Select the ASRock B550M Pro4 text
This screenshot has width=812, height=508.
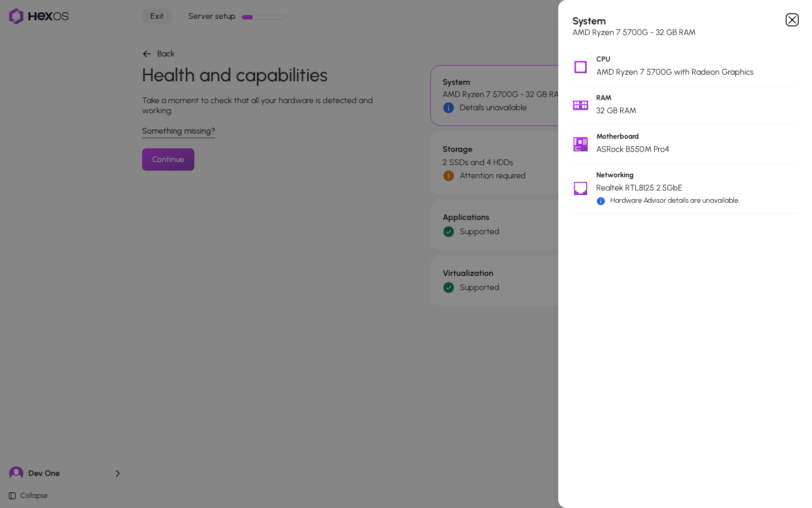pos(633,149)
